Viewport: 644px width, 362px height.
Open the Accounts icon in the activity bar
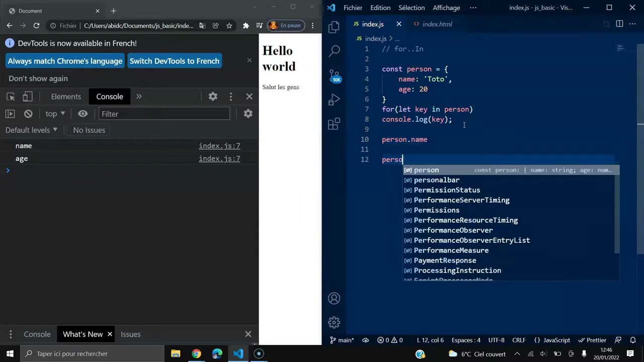334,298
